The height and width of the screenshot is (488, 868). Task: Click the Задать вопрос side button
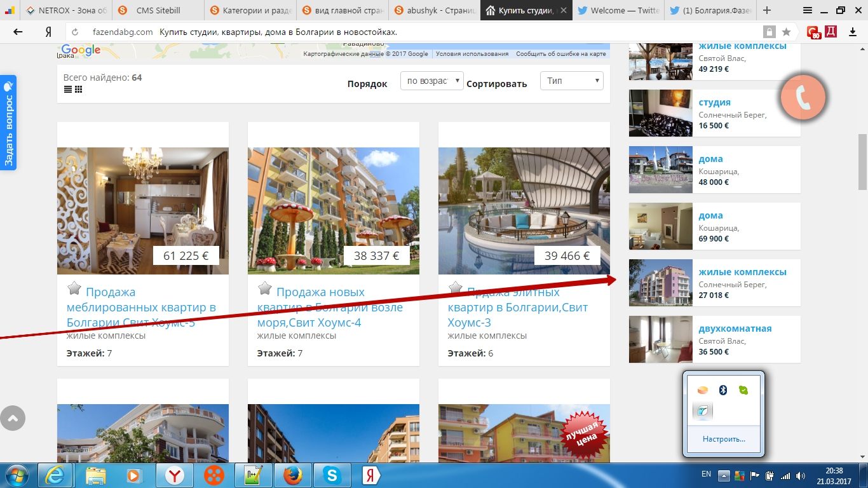[8, 123]
